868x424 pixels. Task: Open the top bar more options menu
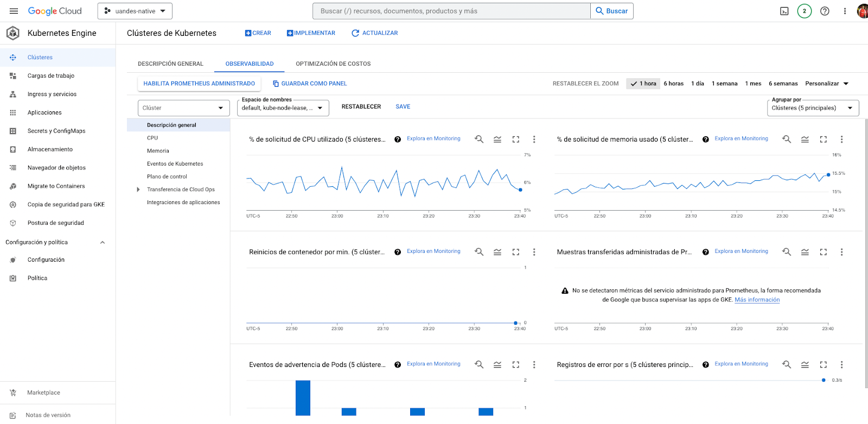click(x=845, y=11)
